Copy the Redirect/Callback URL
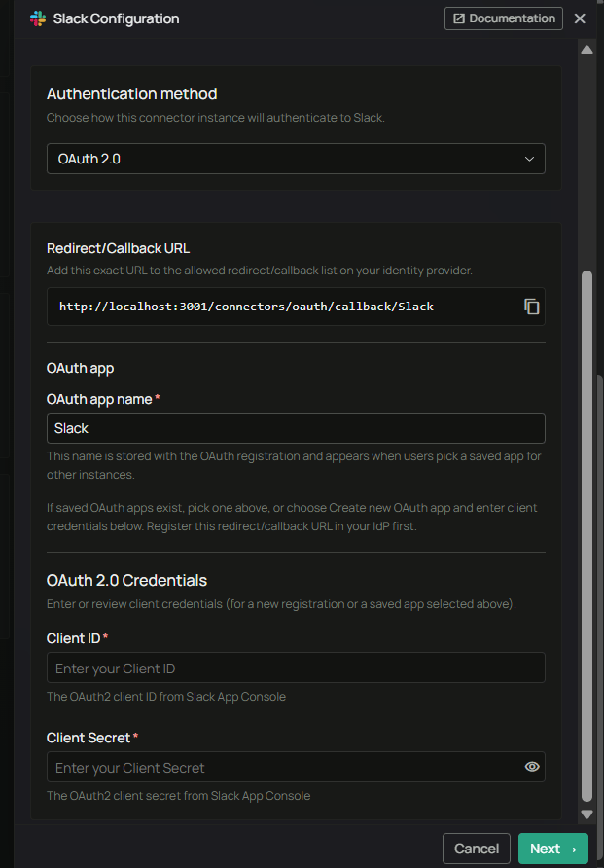The height and width of the screenshot is (868, 604). click(x=532, y=307)
